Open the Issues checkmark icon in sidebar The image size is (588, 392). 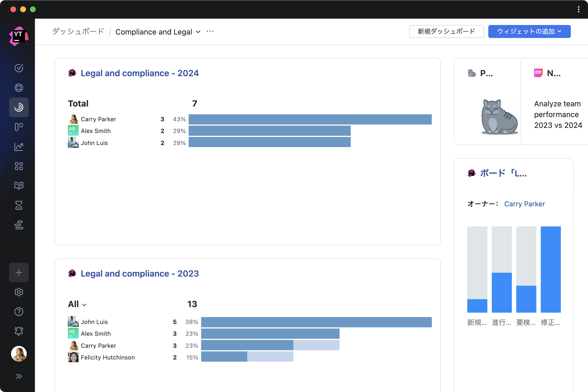tap(19, 68)
